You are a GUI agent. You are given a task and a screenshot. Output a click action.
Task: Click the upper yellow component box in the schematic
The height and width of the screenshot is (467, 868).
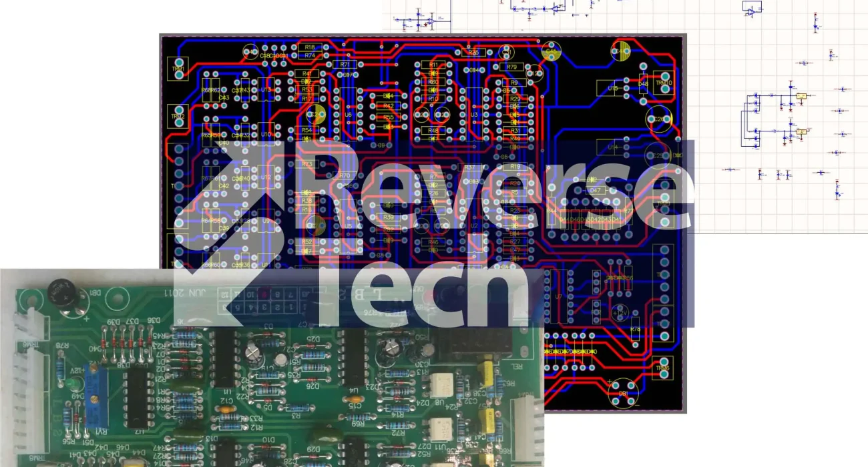click(x=801, y=96)
